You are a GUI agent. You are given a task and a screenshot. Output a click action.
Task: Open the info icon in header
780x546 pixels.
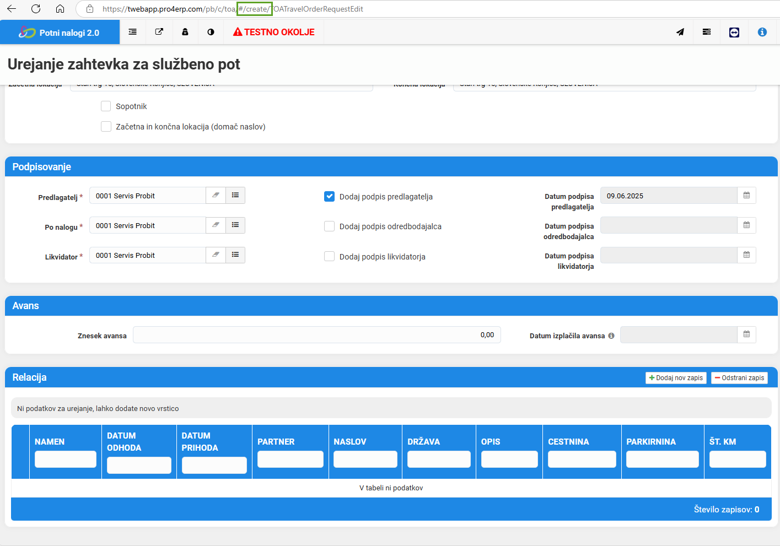pos(762,32)
